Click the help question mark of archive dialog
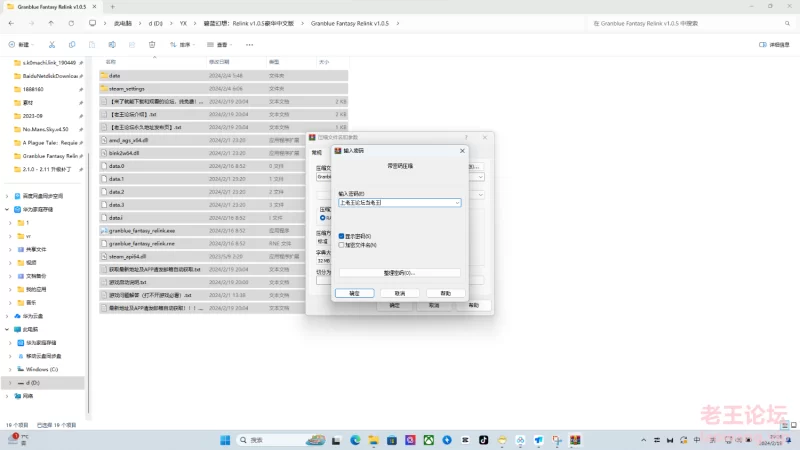The height and width of the screenshot is (450, 800). [x=466, y=138]
